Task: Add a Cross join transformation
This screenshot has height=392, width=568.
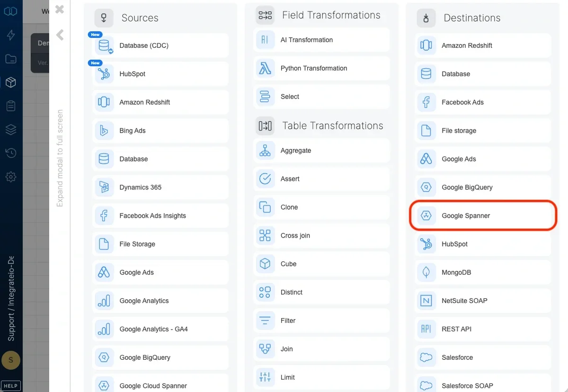Action: (321, 236)
